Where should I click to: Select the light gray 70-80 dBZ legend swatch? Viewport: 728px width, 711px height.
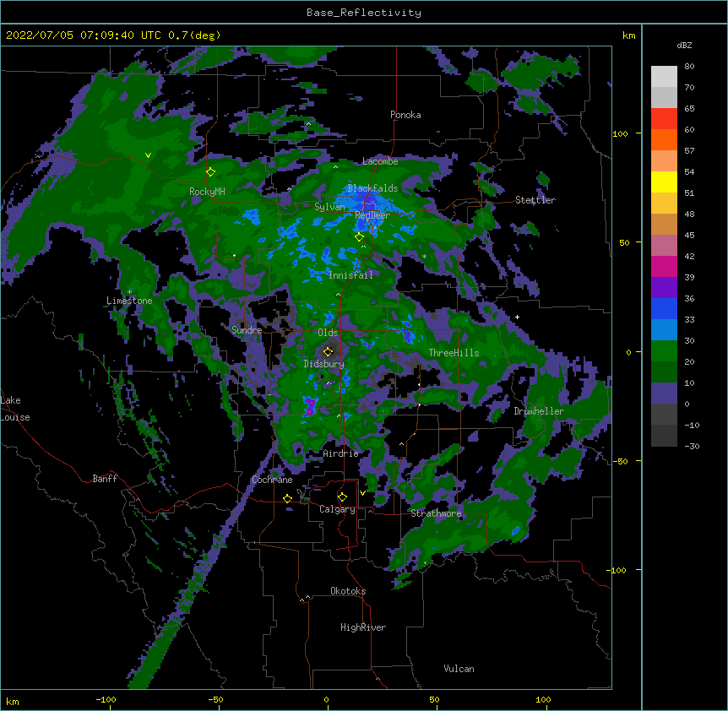point(664,77)
